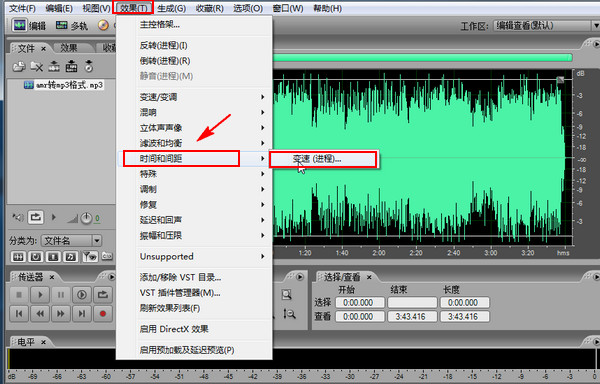
Task: Click the vertical zoom out icon
Action: 289,314
